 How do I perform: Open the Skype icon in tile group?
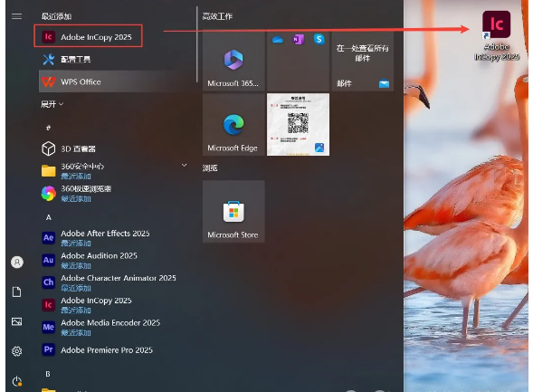(319, 40)
